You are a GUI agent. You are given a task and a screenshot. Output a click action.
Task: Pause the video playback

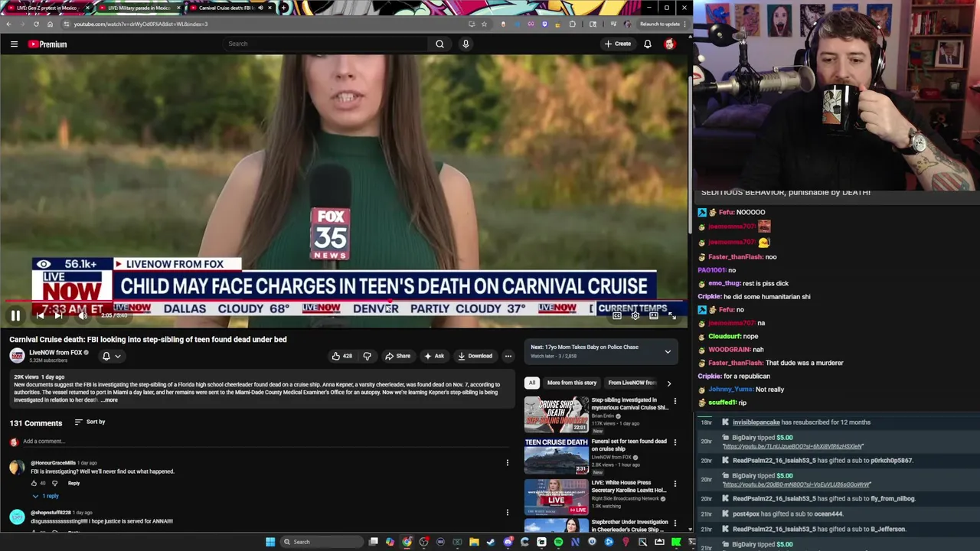[15, 315]
